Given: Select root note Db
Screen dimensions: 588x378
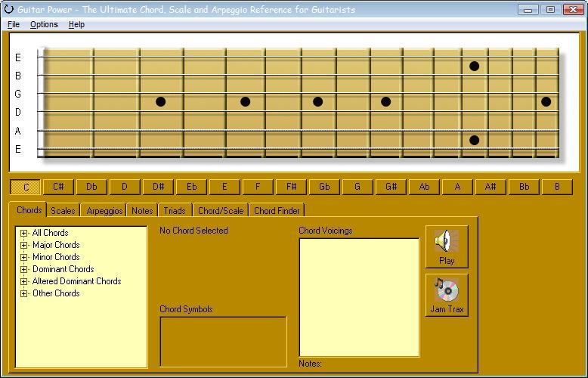Looking at the screenshot, I should (91, 187).
